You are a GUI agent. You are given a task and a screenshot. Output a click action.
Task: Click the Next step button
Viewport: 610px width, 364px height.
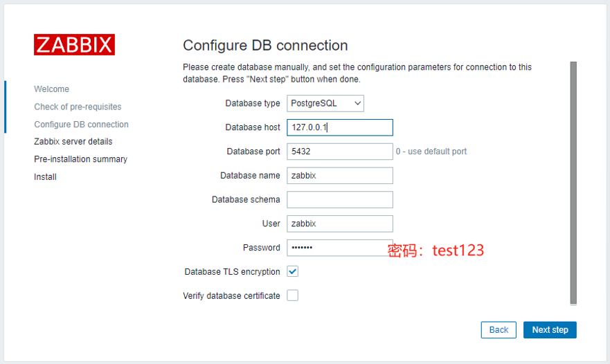(550, 330)
